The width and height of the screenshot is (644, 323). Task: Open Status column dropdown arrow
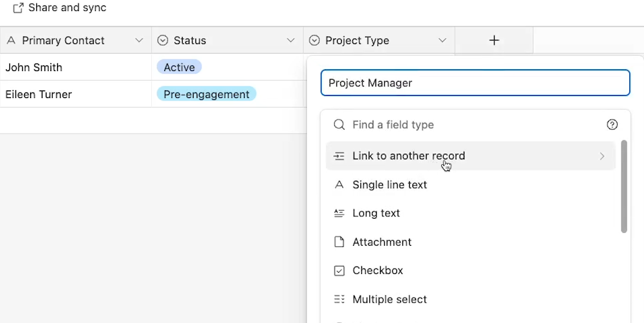(x=291, y=40)
